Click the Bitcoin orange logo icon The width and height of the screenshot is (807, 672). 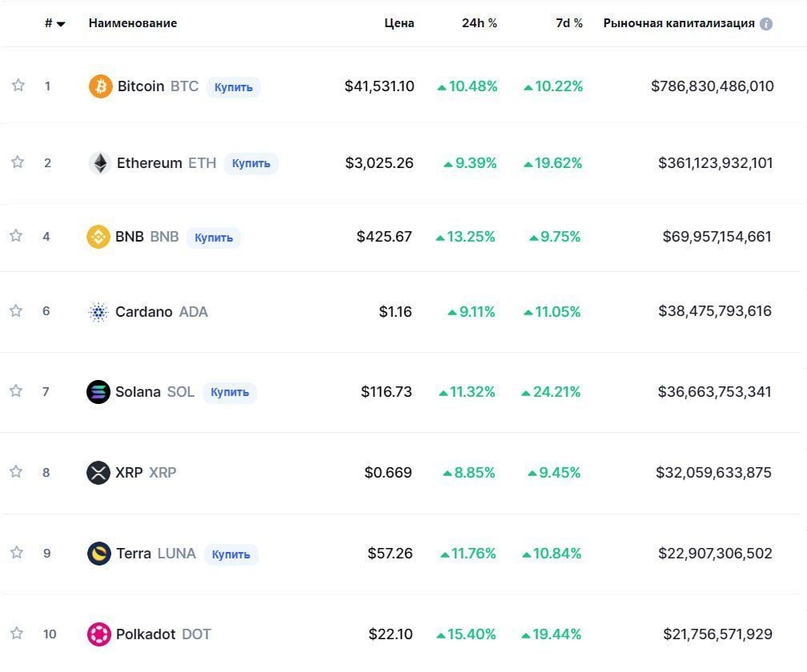[100, 86]
